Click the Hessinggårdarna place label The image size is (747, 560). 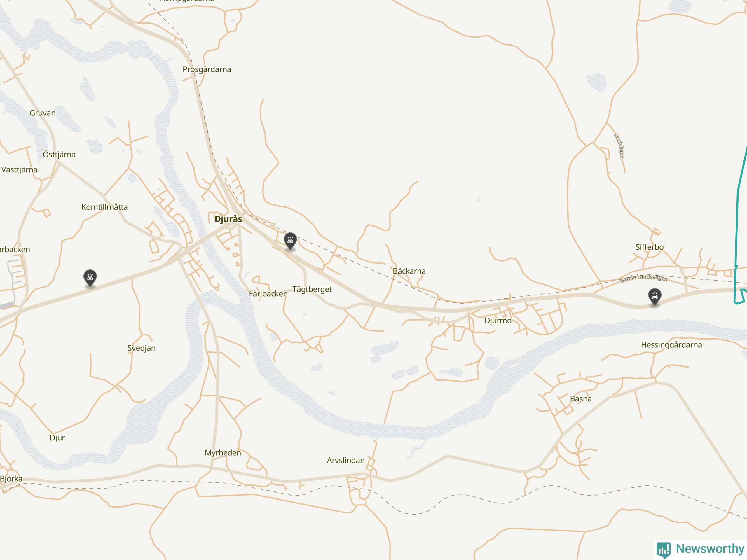coord(671,345)
